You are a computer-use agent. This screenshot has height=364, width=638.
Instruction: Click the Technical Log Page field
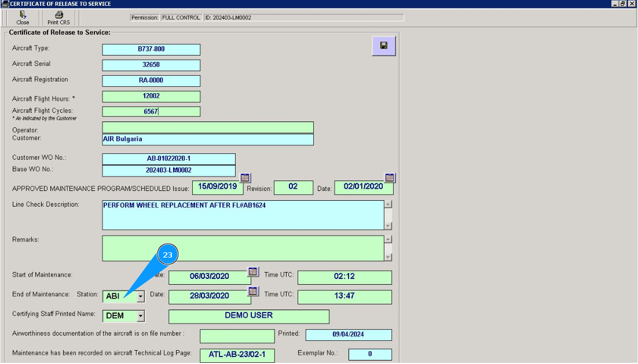tap(237, 355)
